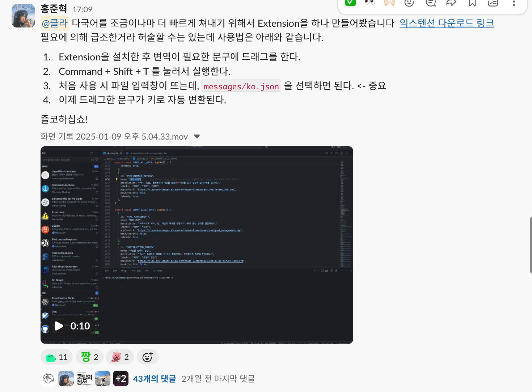
Task: Click the vertical scrollbar on the right edge
Action: click(531, 245)
